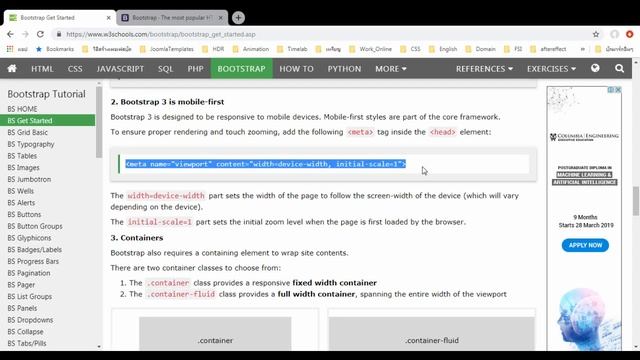The width and height of the screenshot is (640, 360).
Task: Expand the EXERCISES dropdown
Action: coord(551,69)
